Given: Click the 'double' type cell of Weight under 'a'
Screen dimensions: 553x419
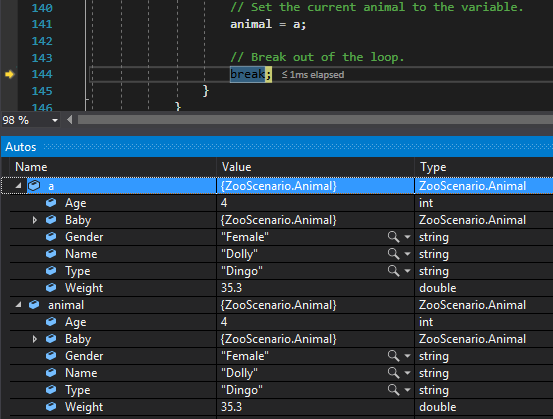Looking at the screenshot, I should point(438,288).
